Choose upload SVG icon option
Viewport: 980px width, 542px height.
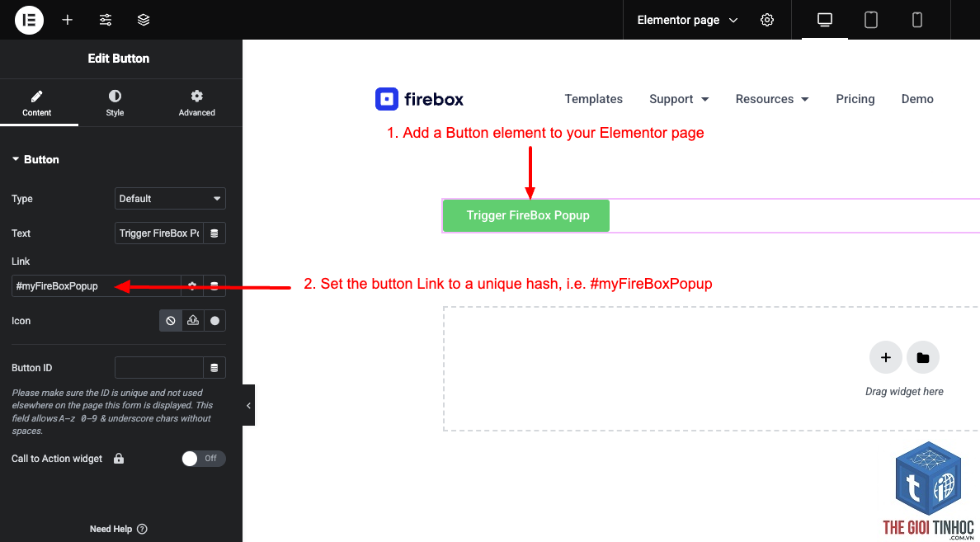193,321
